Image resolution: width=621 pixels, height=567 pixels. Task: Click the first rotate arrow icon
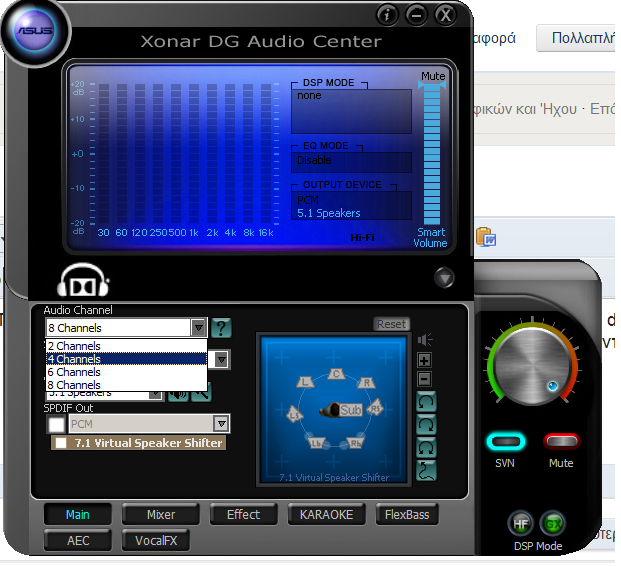click(427, 402)
